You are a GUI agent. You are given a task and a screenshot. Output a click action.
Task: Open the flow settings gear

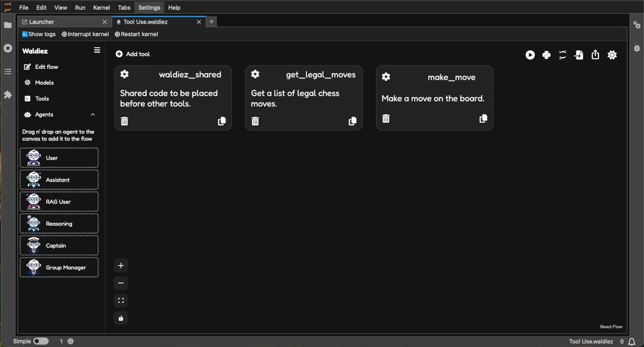pos(612,55)
